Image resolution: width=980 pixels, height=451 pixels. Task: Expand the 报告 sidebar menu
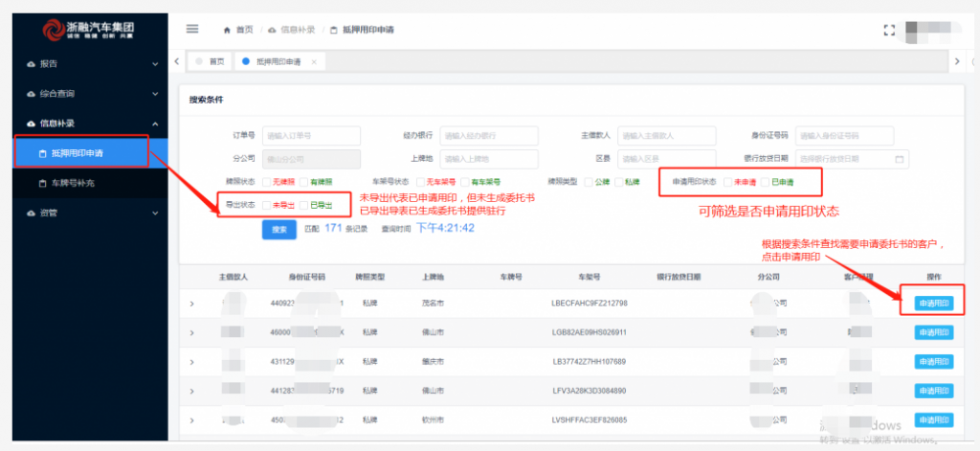[x=93, y=64]
